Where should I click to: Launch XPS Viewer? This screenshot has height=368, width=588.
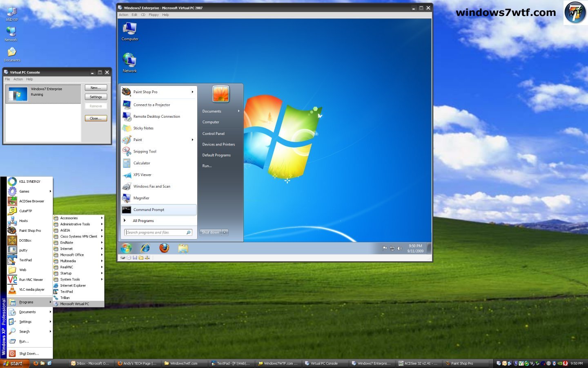point(158,175)
